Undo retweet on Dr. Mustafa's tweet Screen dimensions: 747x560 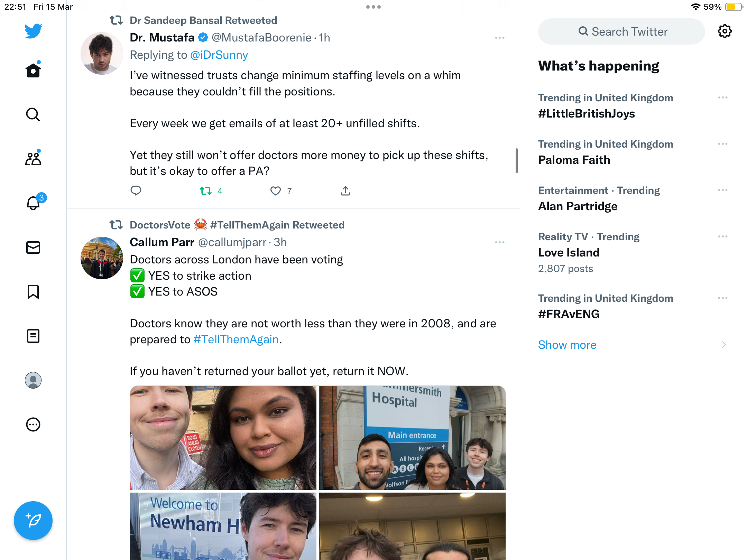pos(206,191)
